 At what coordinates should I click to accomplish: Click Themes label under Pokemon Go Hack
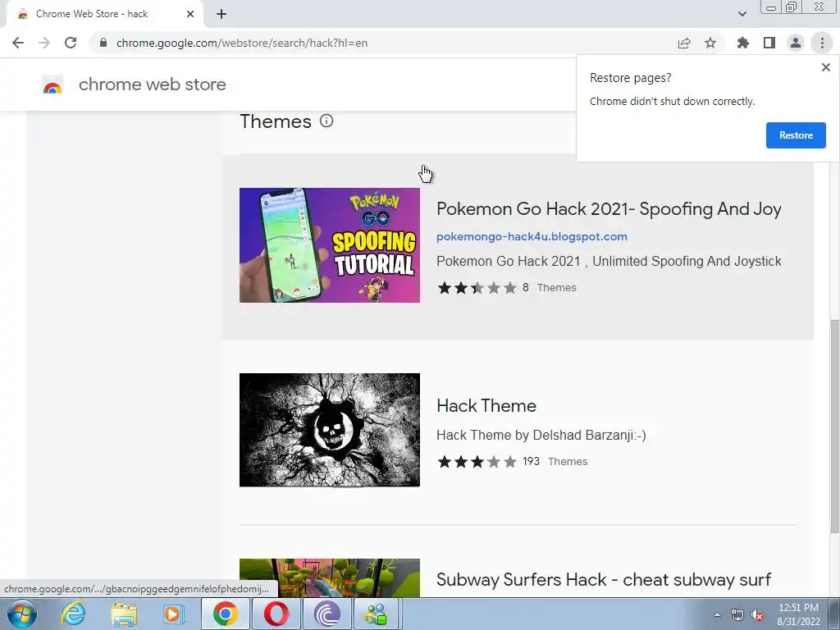point(557,288)
